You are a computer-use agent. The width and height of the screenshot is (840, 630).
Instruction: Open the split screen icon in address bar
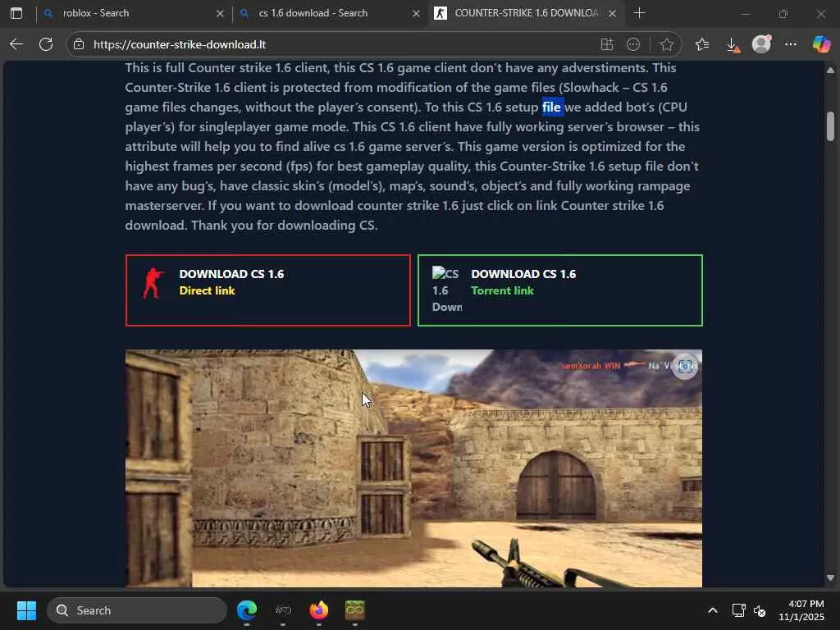pyautogui.click(x=606, y=44)
